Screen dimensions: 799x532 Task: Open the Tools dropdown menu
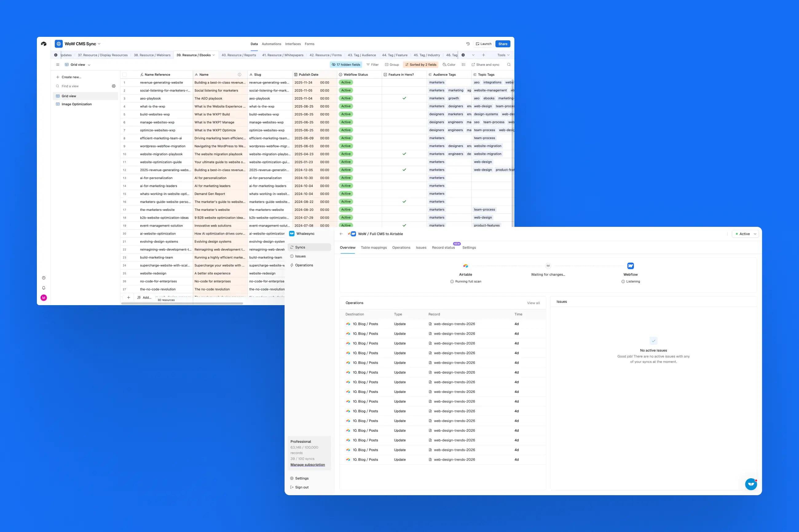tap(503, 55)
